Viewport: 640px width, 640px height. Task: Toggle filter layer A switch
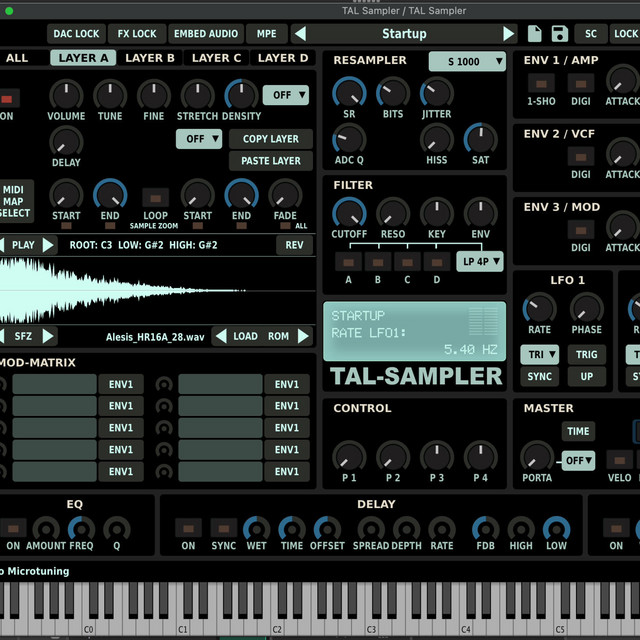[348, 262]
